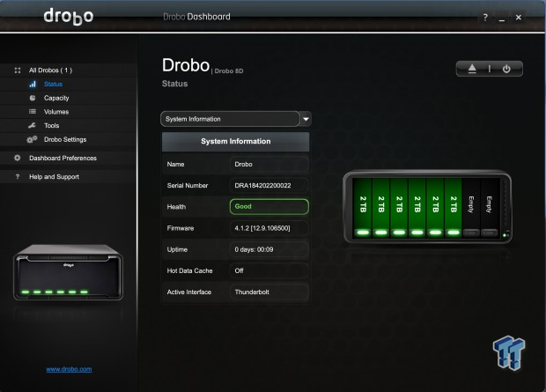Open Help and Support

point(54,177)
